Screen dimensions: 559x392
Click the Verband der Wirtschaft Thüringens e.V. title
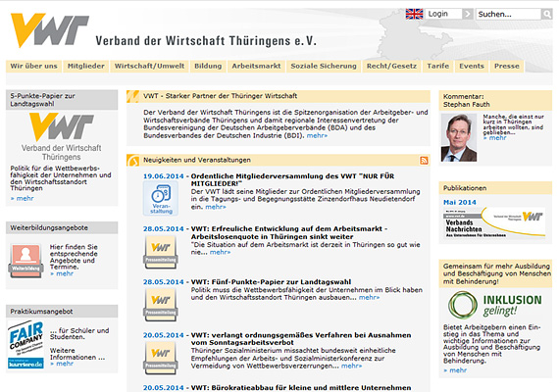pyautogui.click(x=206, y=40)
